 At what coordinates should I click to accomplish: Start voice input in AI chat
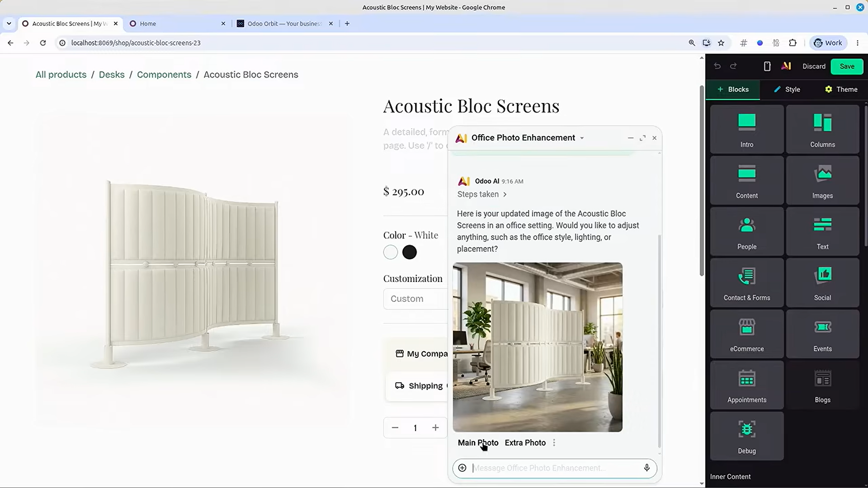(x=647, y=468)
